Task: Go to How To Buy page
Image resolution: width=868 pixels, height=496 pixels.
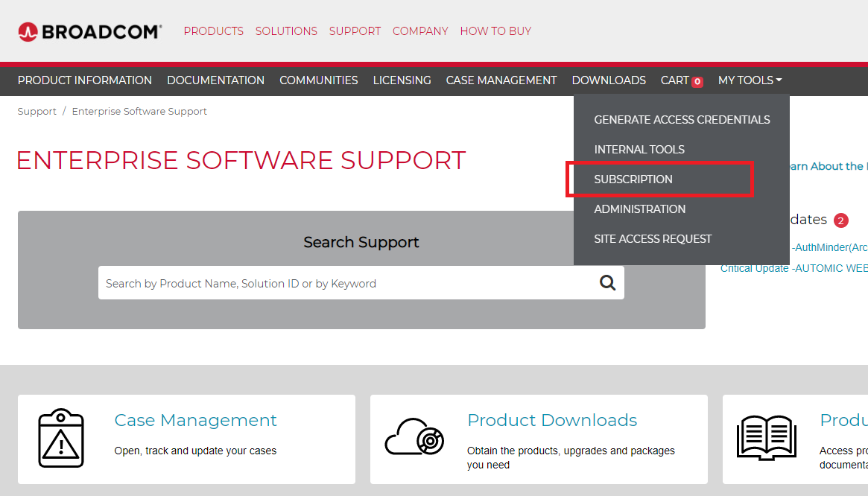Action: tap(495, 31)
